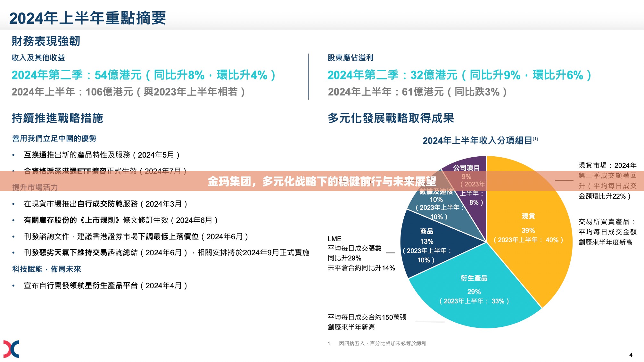
Task: Click the 互換通 new product features bullet
Action: click(x=102, y=155)
